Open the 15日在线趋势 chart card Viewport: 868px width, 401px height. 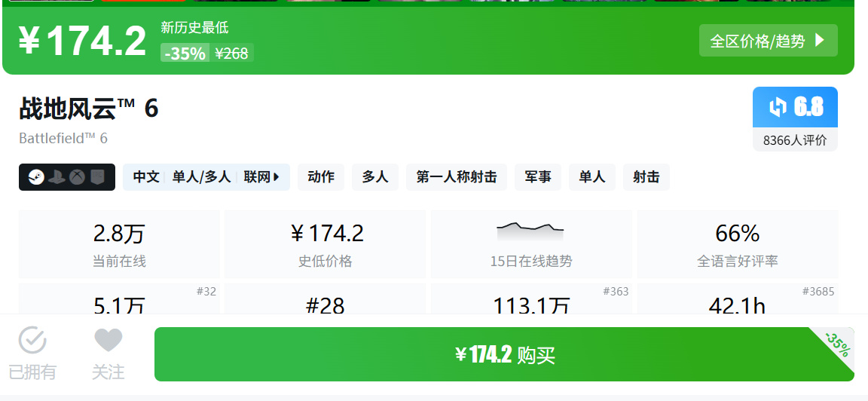coord(531,244)
